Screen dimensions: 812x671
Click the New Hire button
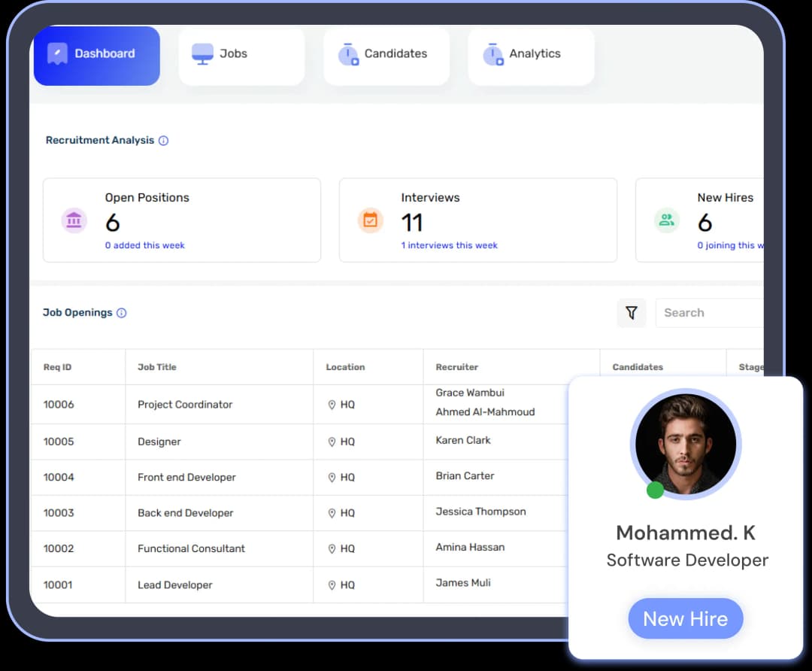click(x=685, y=618)
